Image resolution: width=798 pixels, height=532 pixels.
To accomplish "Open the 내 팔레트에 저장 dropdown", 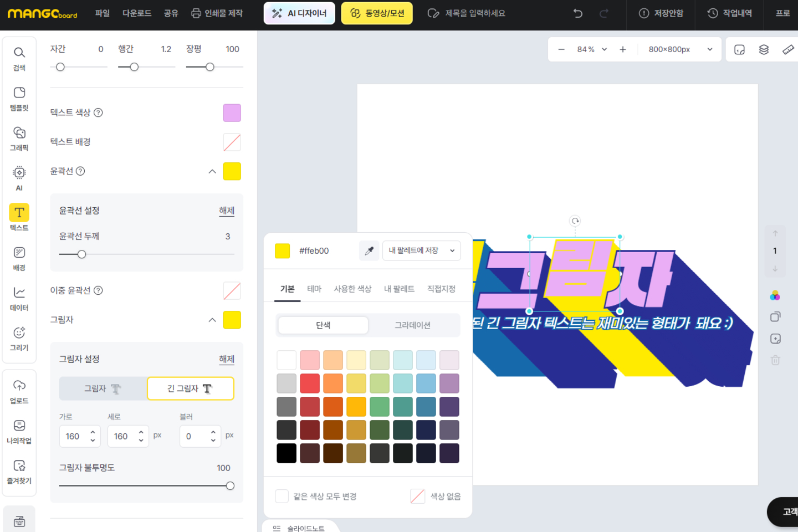I will click(x=422, y=250).
